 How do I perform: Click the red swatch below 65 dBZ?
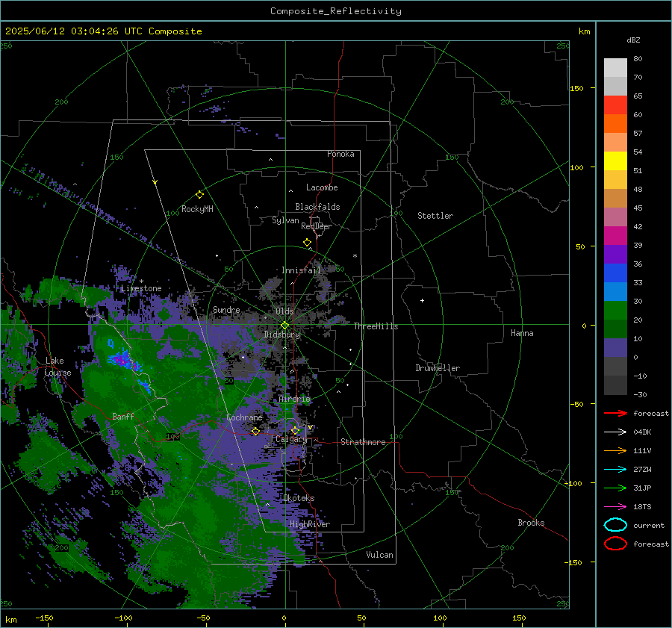(615, 105)
